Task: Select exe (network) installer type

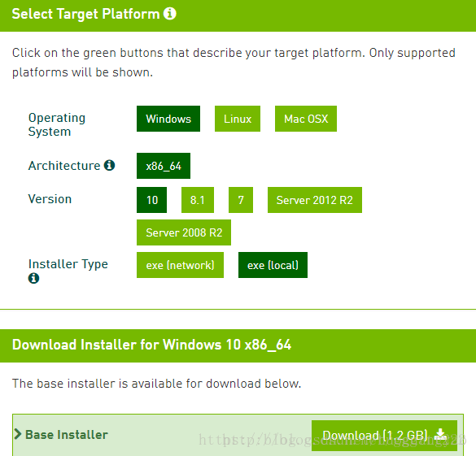Action: (180, 265)
